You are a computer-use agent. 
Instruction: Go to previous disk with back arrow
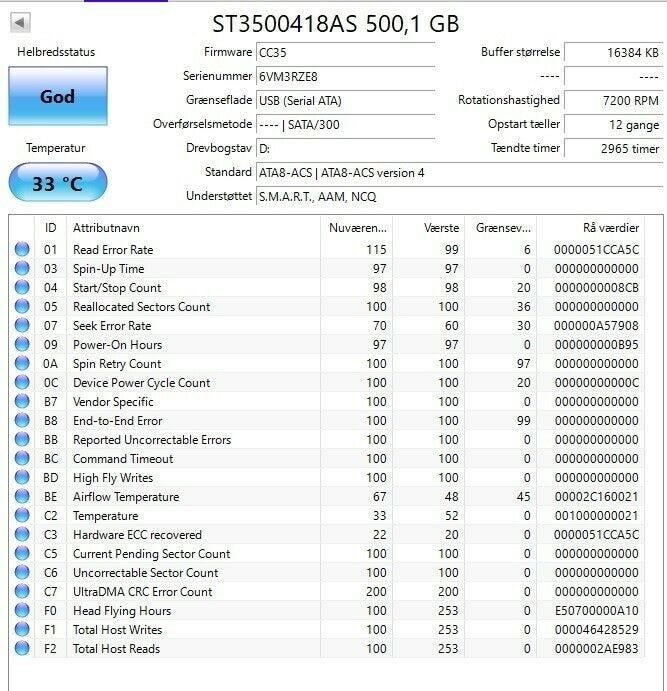pos(20,22)
